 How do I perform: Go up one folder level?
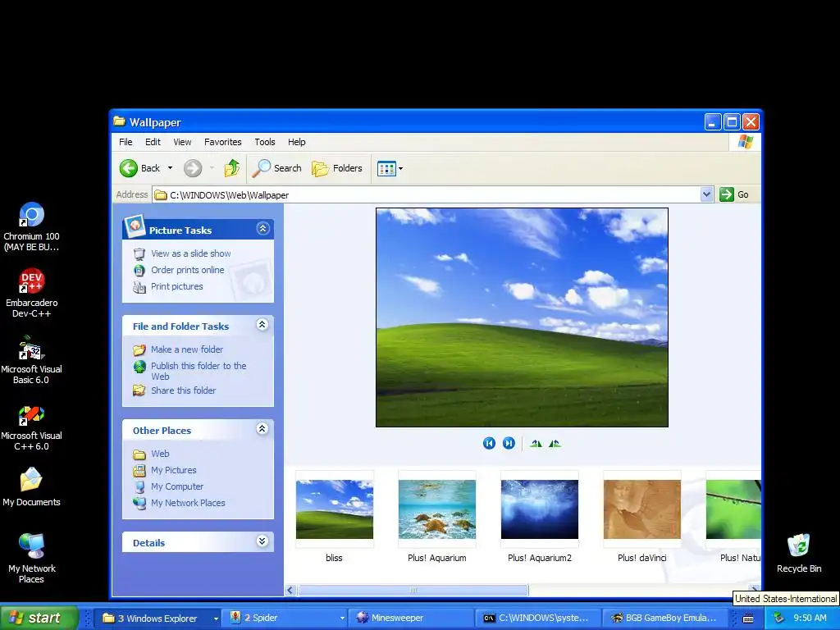click(x=232, y=168)
